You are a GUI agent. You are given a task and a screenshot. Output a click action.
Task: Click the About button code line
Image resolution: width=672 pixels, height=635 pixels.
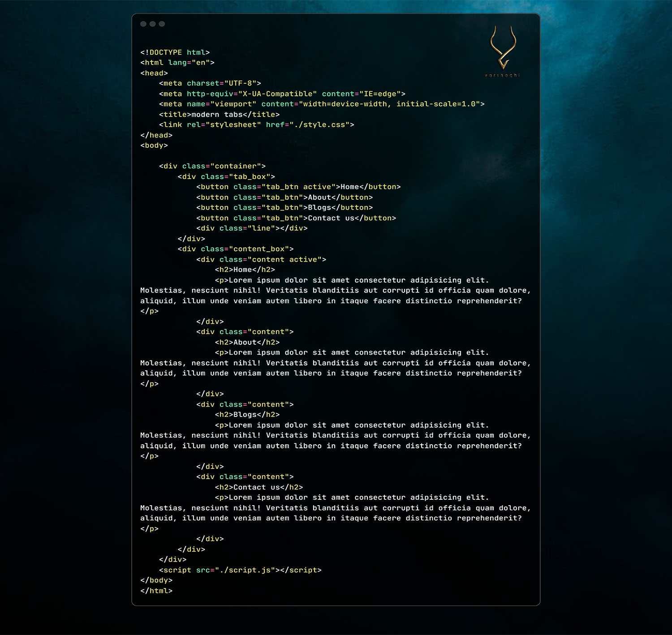tap(284, 197)
